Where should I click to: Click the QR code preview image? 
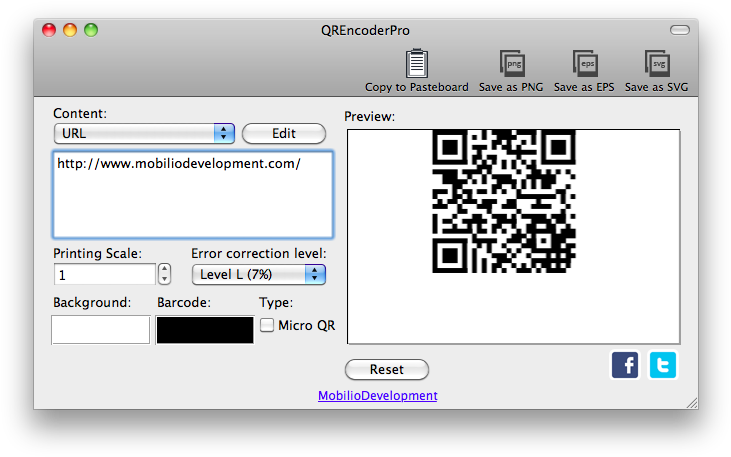coord(503,201)
